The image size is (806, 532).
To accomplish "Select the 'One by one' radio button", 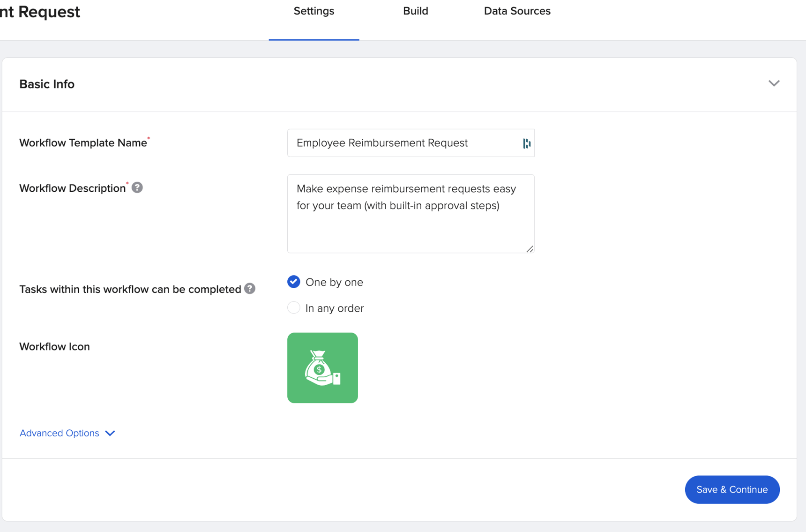I will (293, 282).
